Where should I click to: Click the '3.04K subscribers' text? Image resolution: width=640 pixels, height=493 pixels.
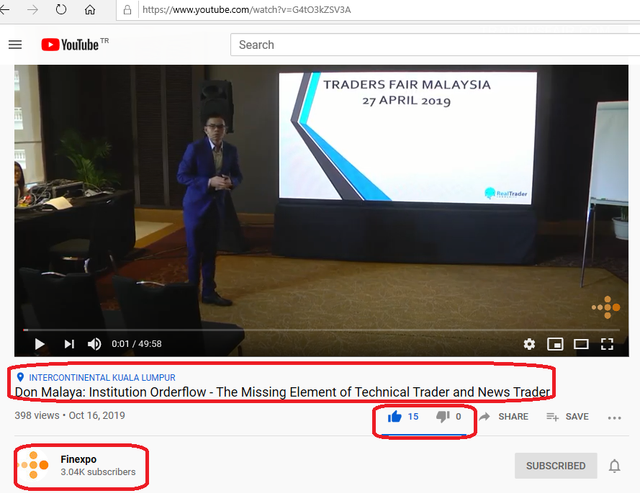pyautogui.click(x=98, y=472)
